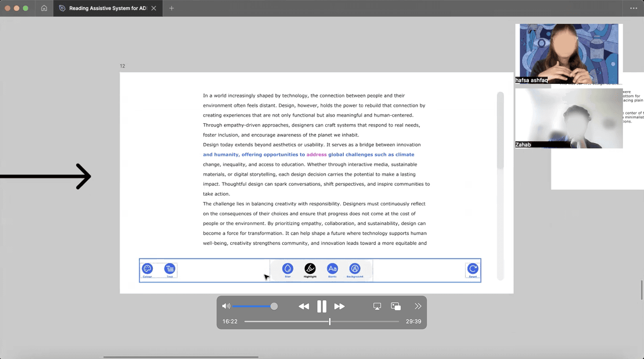The image size is (644, 359).
Task: Activate the Blur reading mode
Action: (x=288, y=268)
